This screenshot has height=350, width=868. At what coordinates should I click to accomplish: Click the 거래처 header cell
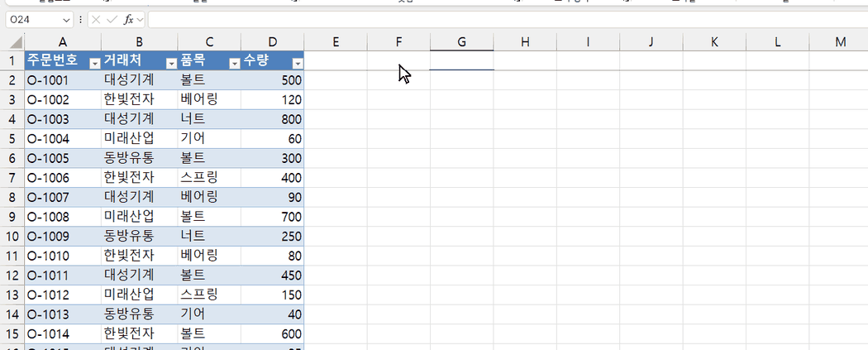(x=140, y=60)
